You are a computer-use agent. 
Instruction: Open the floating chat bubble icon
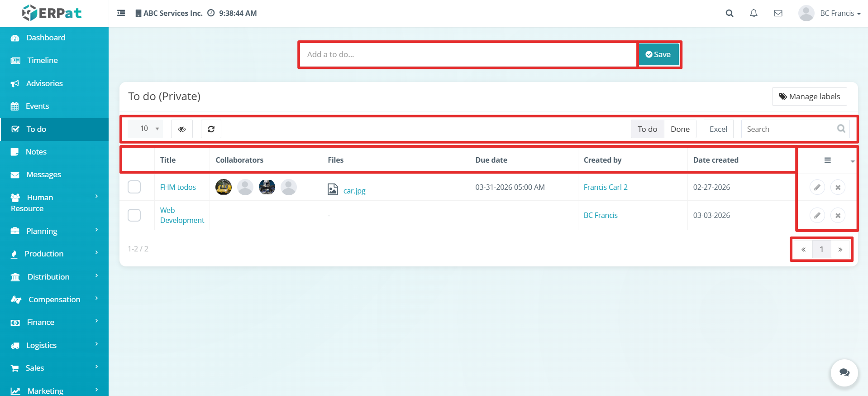click(844, 372)
